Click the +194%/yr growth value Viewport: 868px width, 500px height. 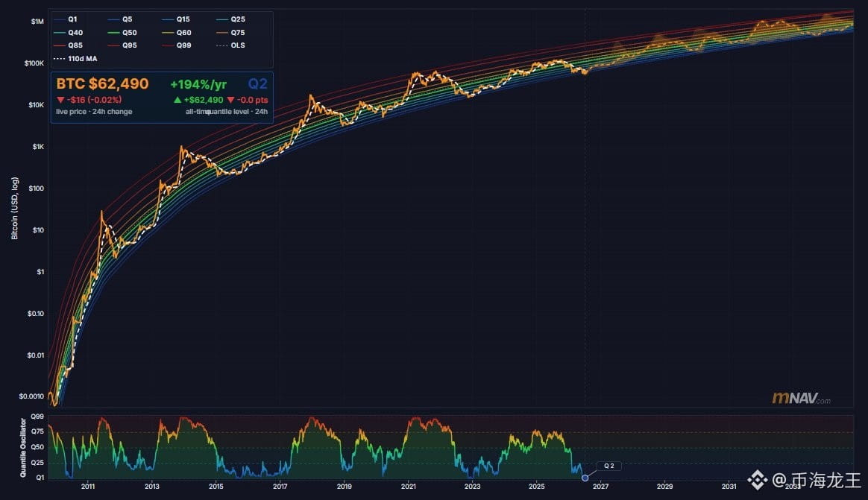pos(198,85)
